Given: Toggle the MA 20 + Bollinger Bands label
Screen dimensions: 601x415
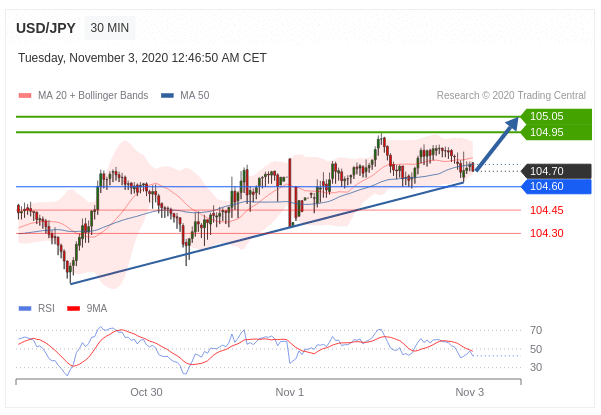Looking at the screenshot, I should (92, 96).
